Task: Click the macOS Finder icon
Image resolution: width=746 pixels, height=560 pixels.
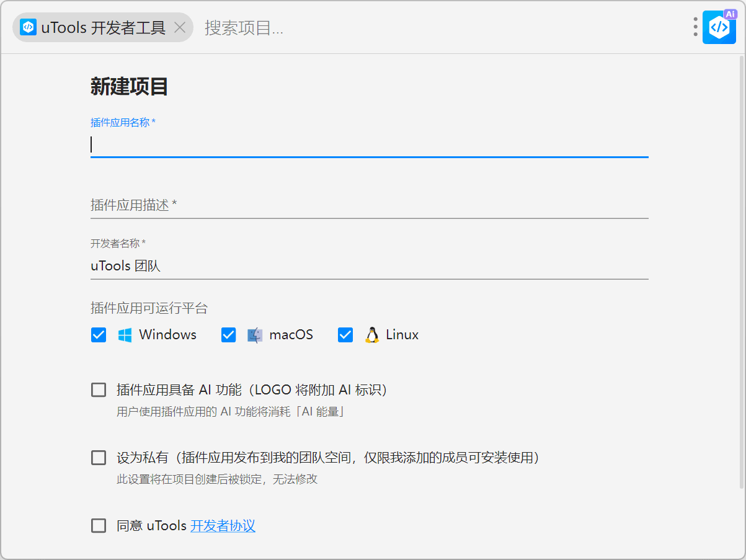Action: click(255, 335)
